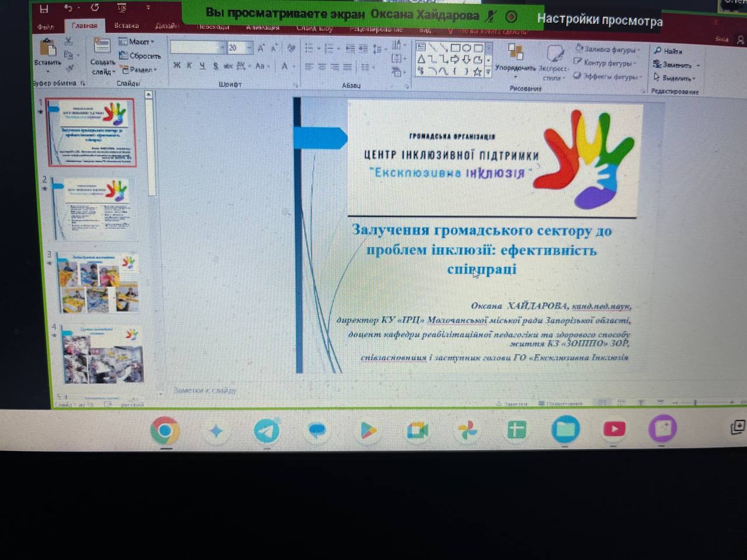Open View settings (Настройки просмотра)
The image size is (747, 560).
pyautogui.click(x=599, y=20)
